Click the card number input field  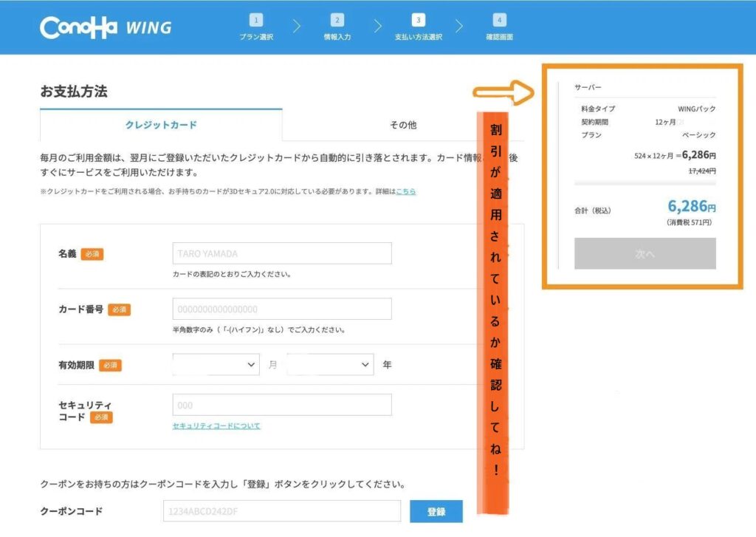(282, 309)
